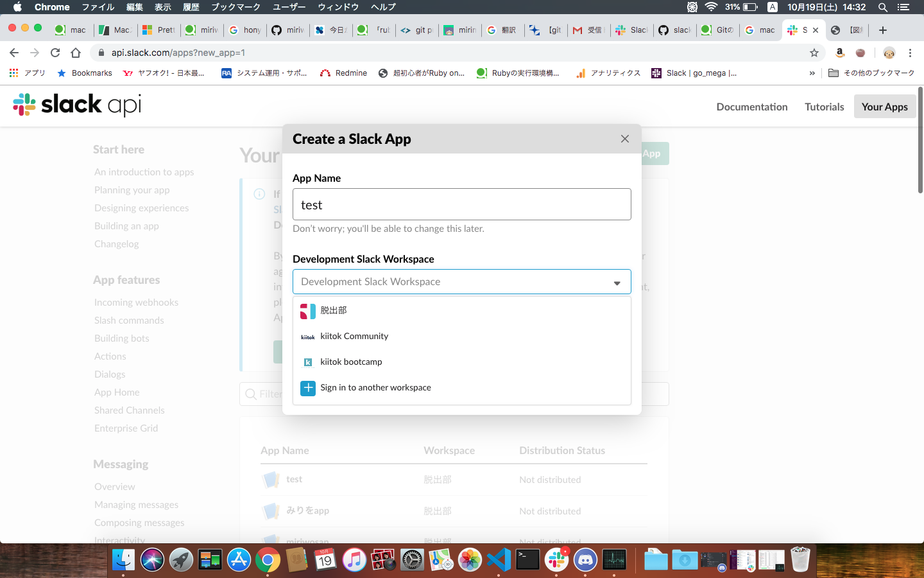Go back with browser back arrow
Viewport: 924px width, 578px height.
pos(14,53)
